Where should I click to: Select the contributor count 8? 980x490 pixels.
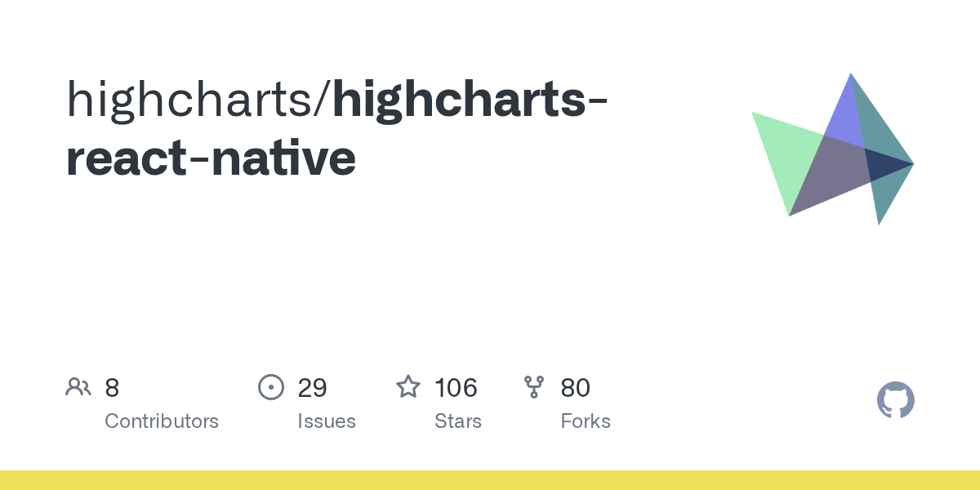tap(112, 388)
